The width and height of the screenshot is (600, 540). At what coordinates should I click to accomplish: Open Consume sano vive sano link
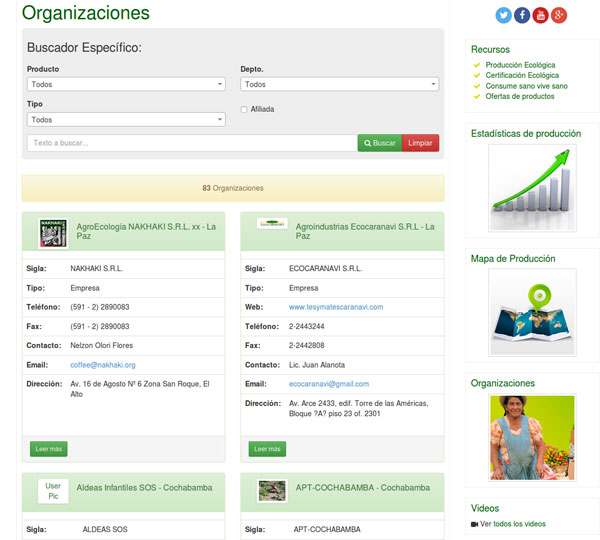527,86
